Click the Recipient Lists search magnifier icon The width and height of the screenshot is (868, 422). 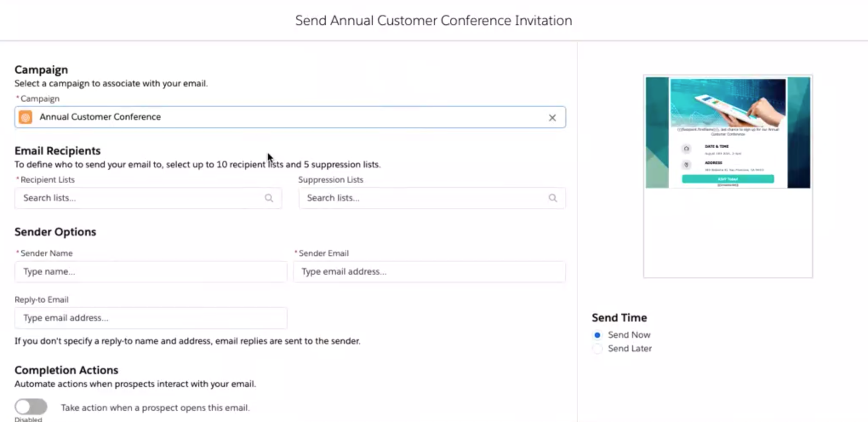[269, 198]
